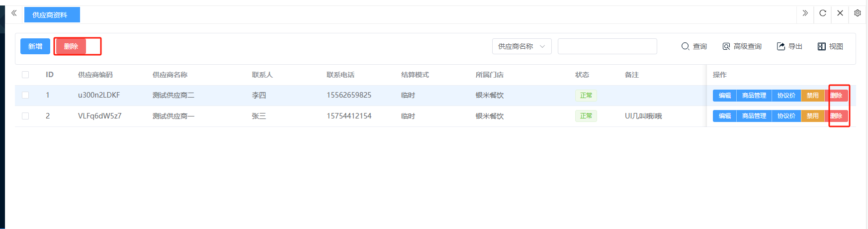Expand the 供应商名称 search field dropdown
868x229 pixels.
click(521, 46)
